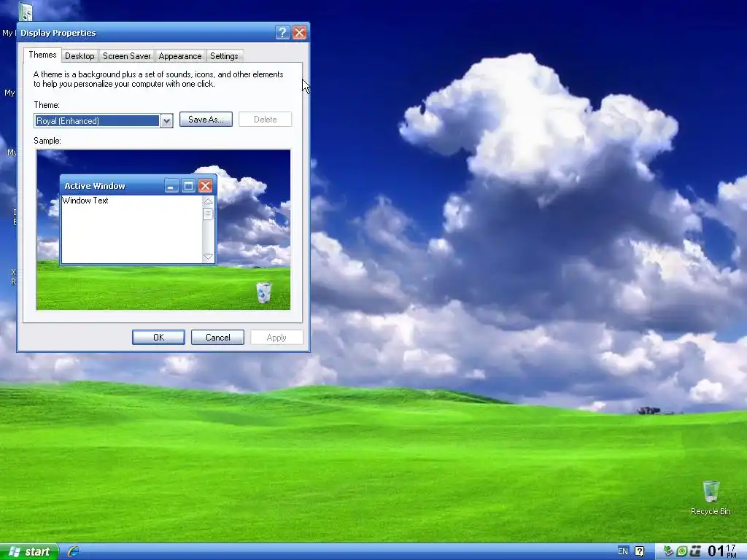Launch Internet Explorer from the quick launch bar
Screen dimensions: 747x560
pyautogui.click(x=73, y=551)
